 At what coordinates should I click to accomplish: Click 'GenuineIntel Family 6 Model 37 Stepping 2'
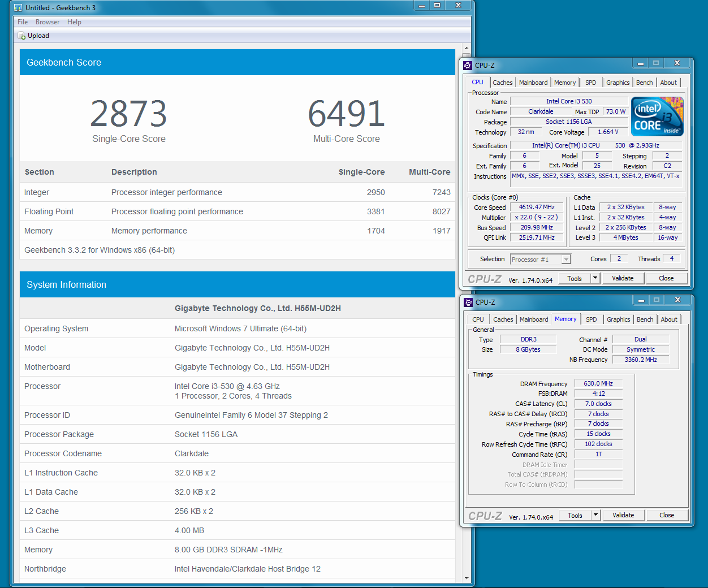click(x=251, y=415)
